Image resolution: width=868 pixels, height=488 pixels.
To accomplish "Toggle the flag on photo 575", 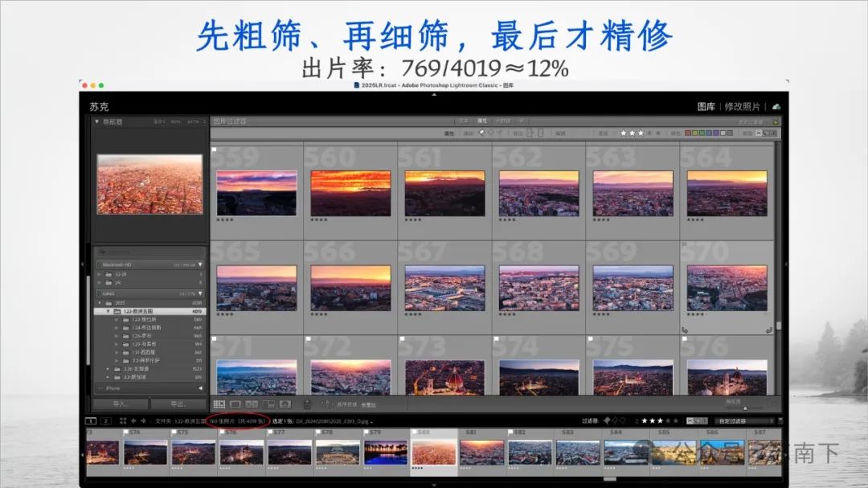I will (x=591, y=339).
